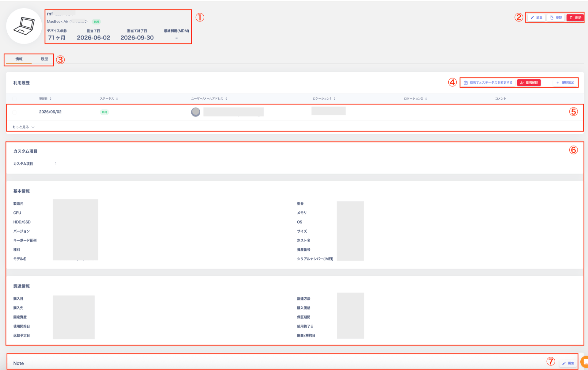Add a history entry via 履歴追加
Image resolution: width=588 pixels, height=370 pixels.
click(565, 83)
